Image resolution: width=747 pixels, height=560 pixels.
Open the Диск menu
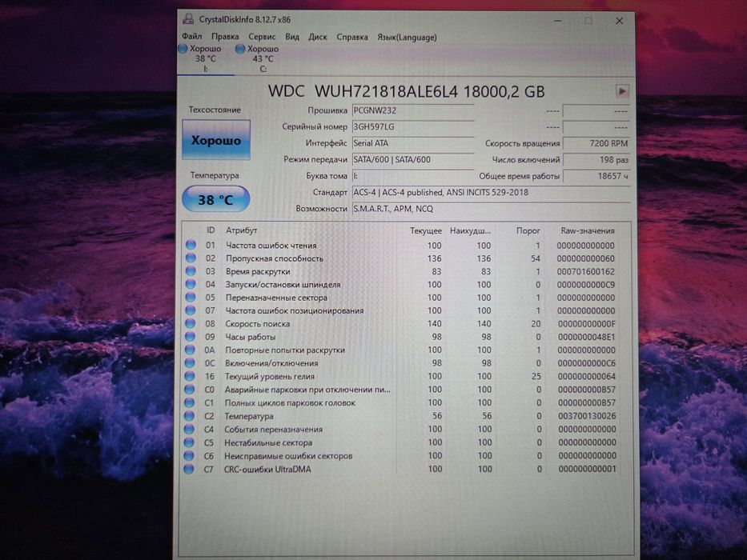coord(318,37)
